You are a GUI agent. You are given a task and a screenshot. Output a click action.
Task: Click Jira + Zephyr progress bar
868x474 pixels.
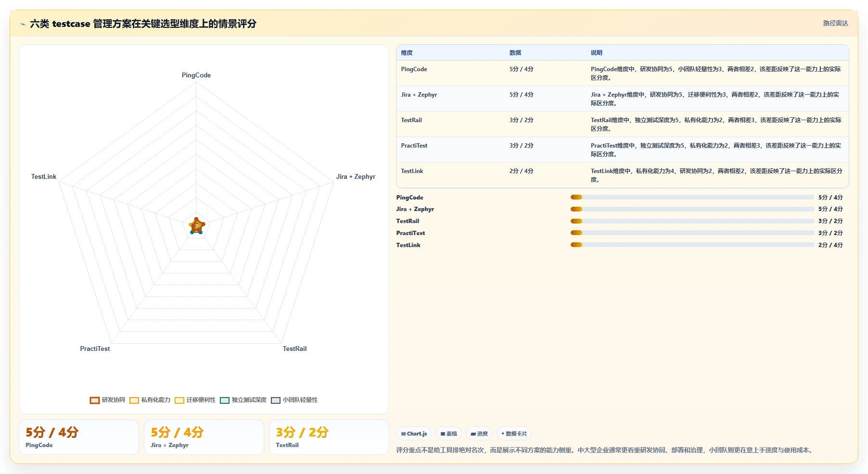pos(692,209)
